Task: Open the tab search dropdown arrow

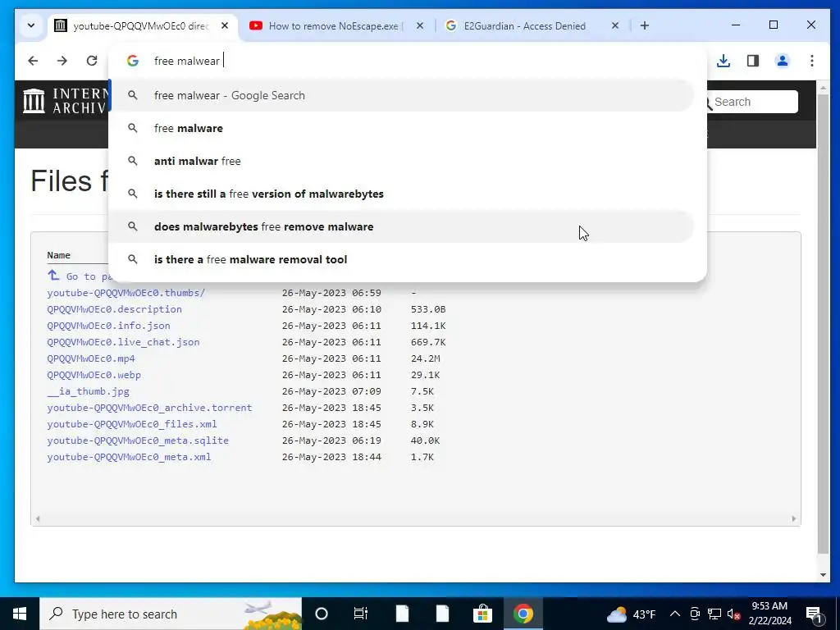Action: pos(31,25)
